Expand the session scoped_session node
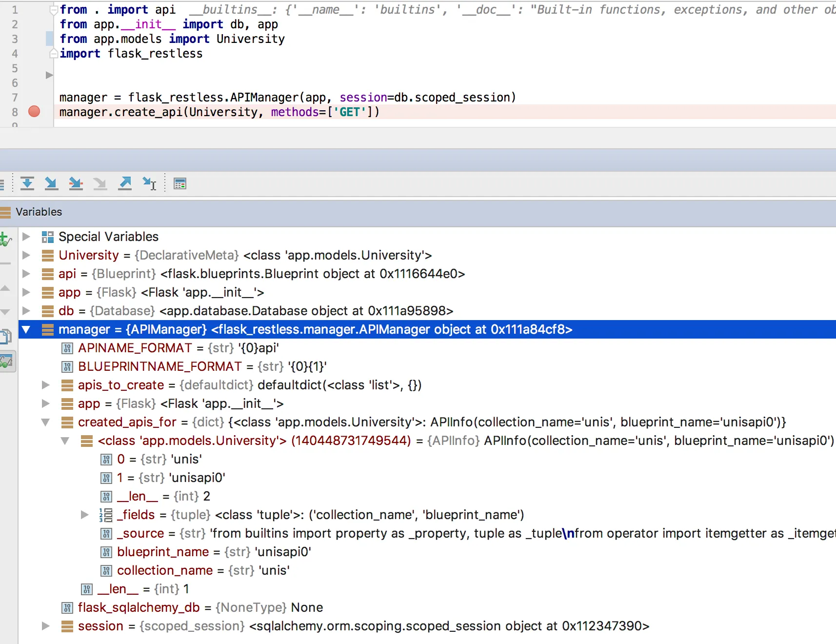 tap(46, 626)
